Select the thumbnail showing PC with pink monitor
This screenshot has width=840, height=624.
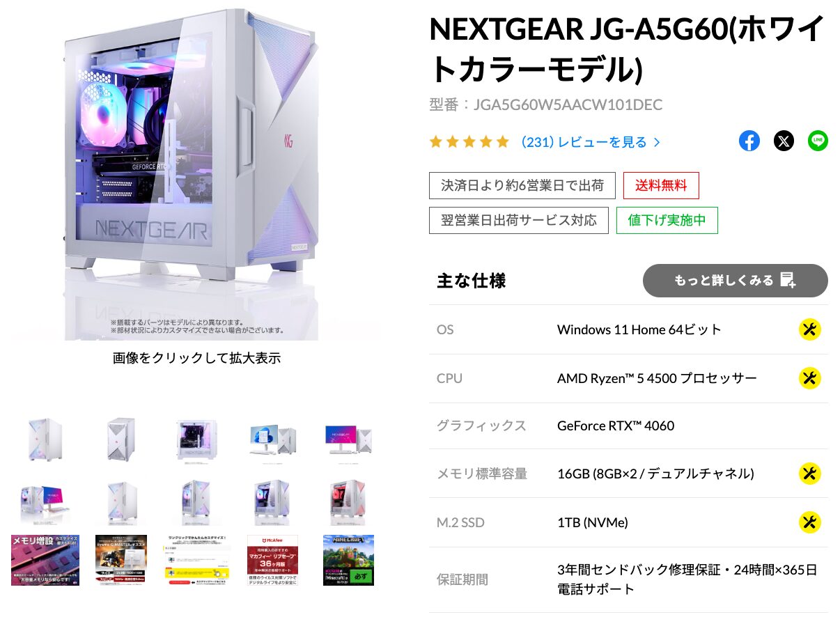(x=348, y=440)
